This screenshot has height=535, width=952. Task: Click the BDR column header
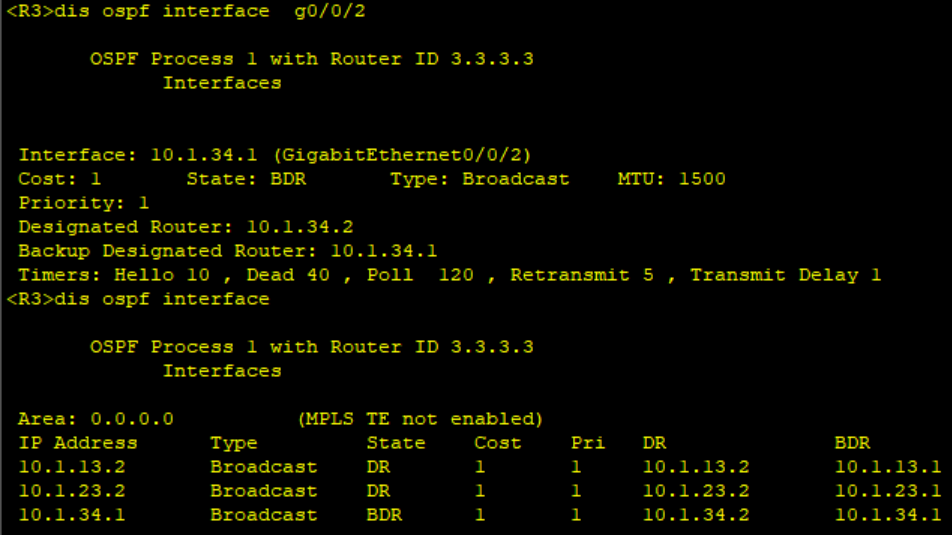[x=852, y=443]
